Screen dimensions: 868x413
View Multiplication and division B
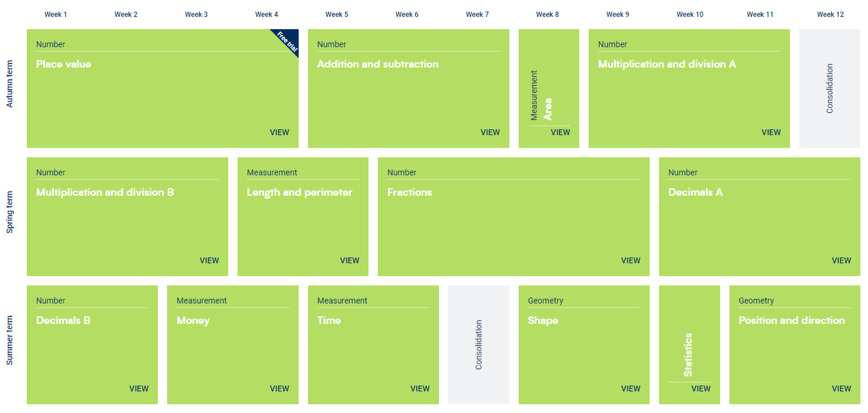(x=209, y=260)
